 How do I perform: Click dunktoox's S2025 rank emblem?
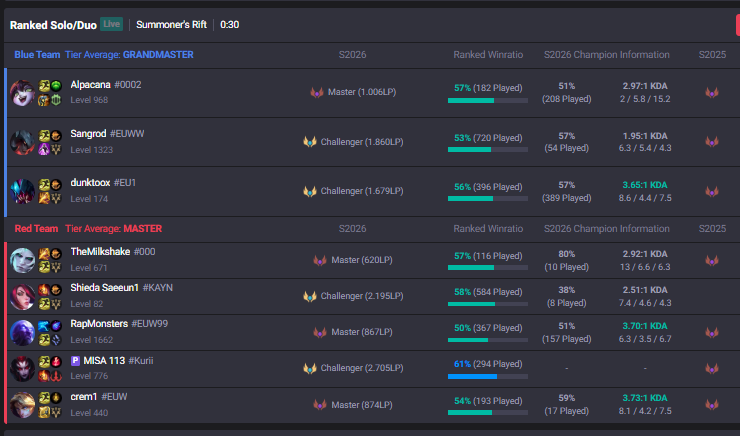712,192
